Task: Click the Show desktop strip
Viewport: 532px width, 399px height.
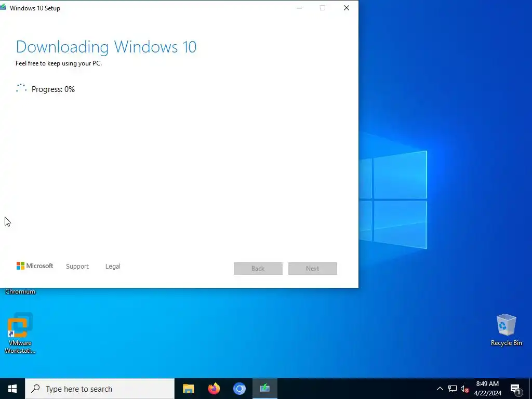Action: (x=530, y=389)
